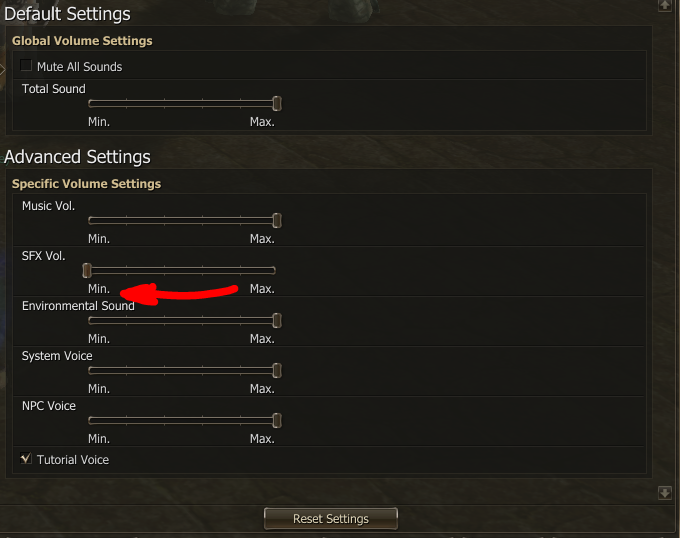The image size is (680, 538).
Task: Click the Music Vol. slider handle
Action: click(277, 221)
